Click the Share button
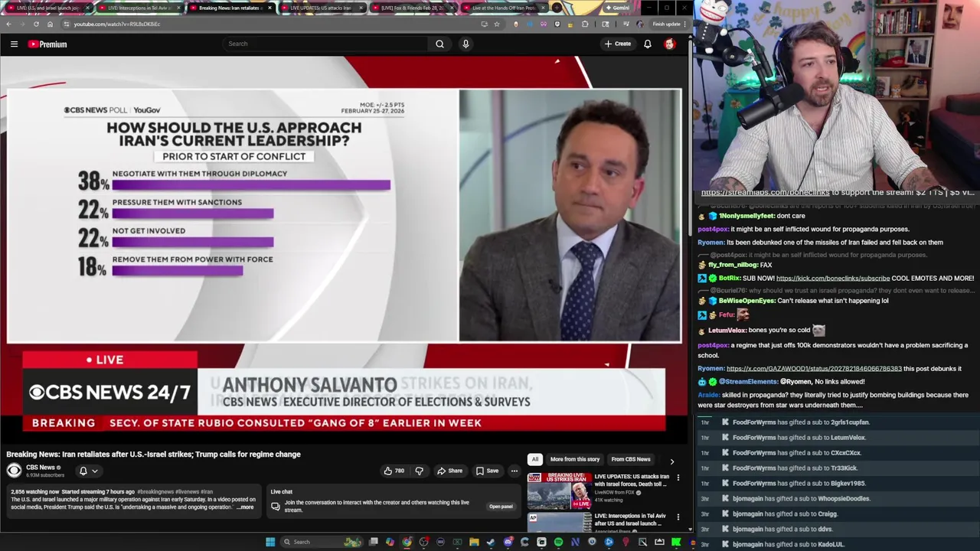The image size is (980, 551). pos(449,471)
